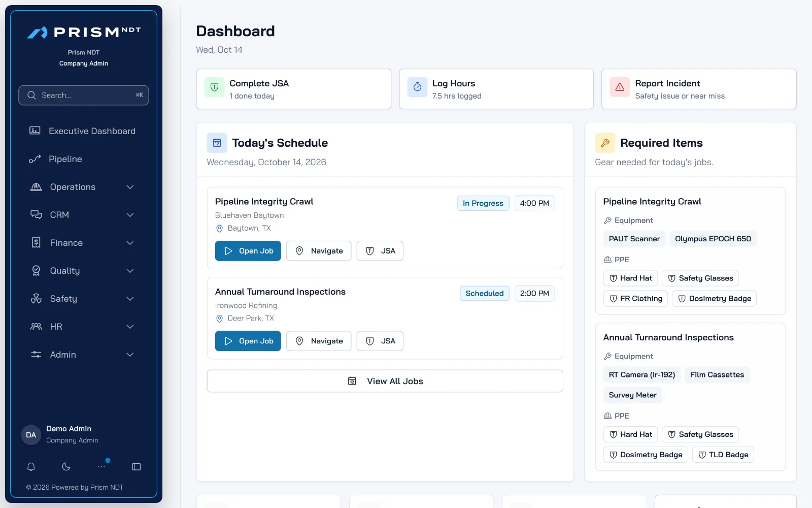This screenshot has width=812, height=508.
Task: Open Executive Dashboard from sidebar
Action: 84,131
